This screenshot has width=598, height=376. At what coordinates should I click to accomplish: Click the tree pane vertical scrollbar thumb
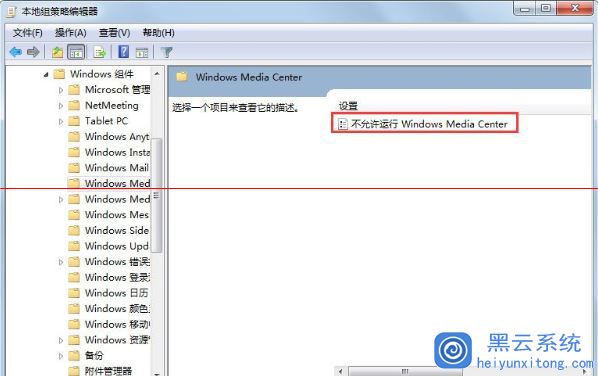(x=157, y=195)
